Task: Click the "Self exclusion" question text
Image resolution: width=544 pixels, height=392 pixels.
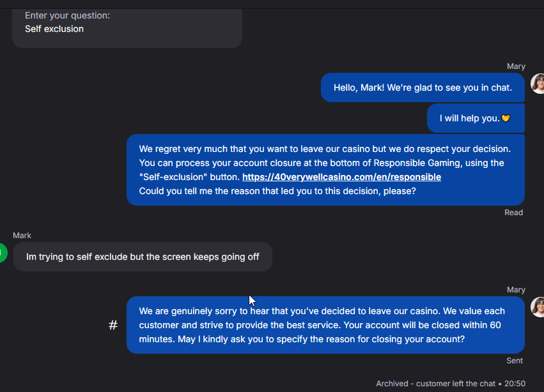Action: click(54, 29)
